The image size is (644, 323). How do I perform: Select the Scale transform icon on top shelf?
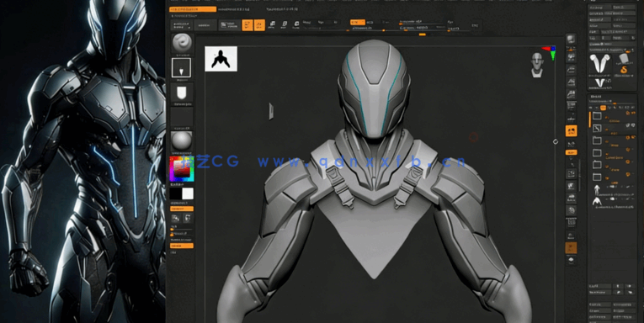284,25
